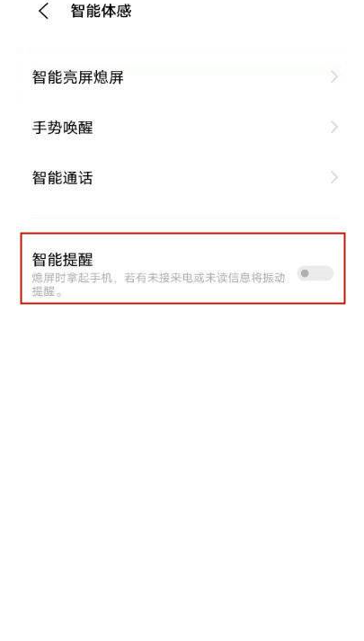This screenshot has height=641, width=364.
Task: Select the 智能提醒 label text
Action: pos(63,260)
